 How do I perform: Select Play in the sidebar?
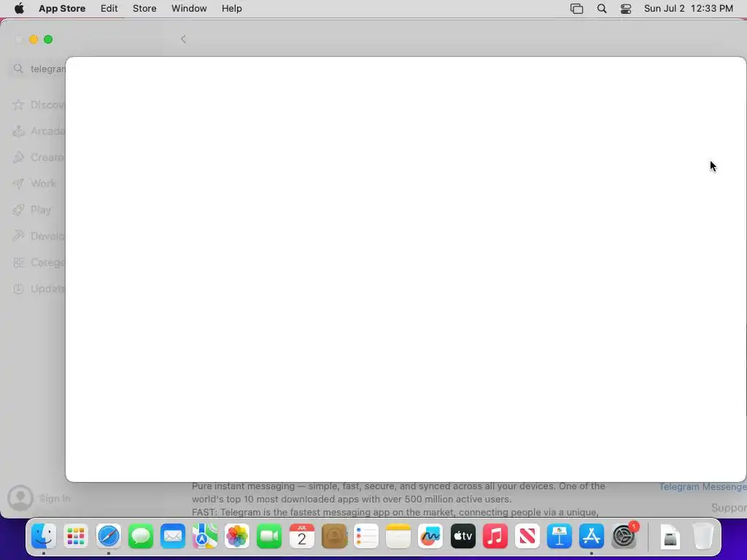(x=32, y=209)
